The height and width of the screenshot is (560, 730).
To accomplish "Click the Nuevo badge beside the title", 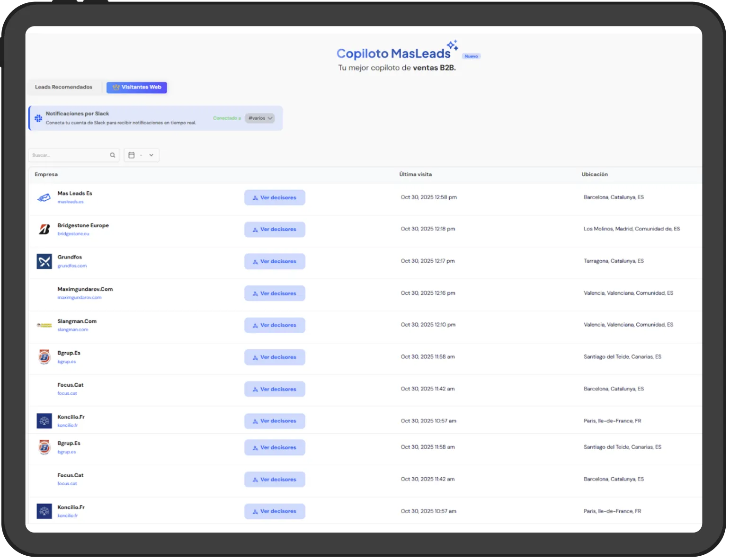I will [471, 56].
